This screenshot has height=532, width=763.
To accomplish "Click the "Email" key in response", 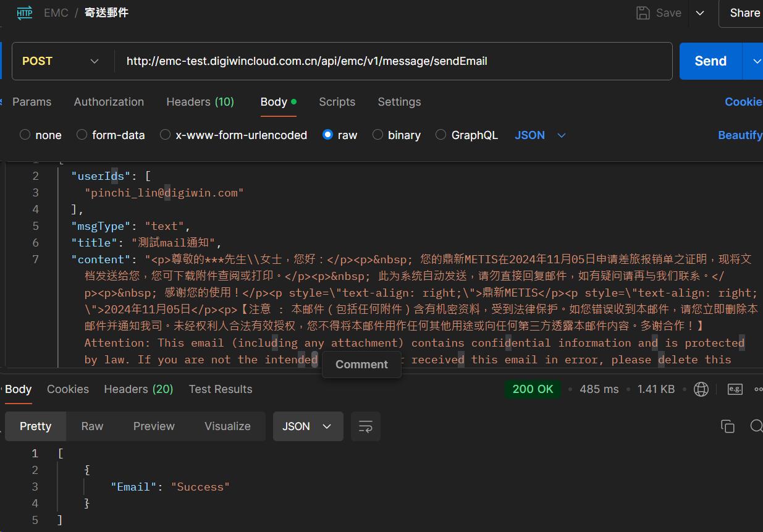I will tap(133, 487).
